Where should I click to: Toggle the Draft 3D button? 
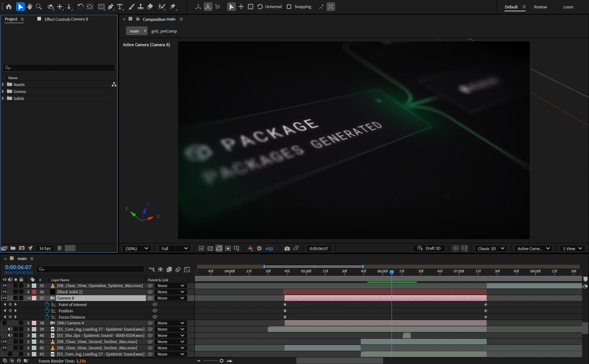pyautogui.click(x=429, y=248)
